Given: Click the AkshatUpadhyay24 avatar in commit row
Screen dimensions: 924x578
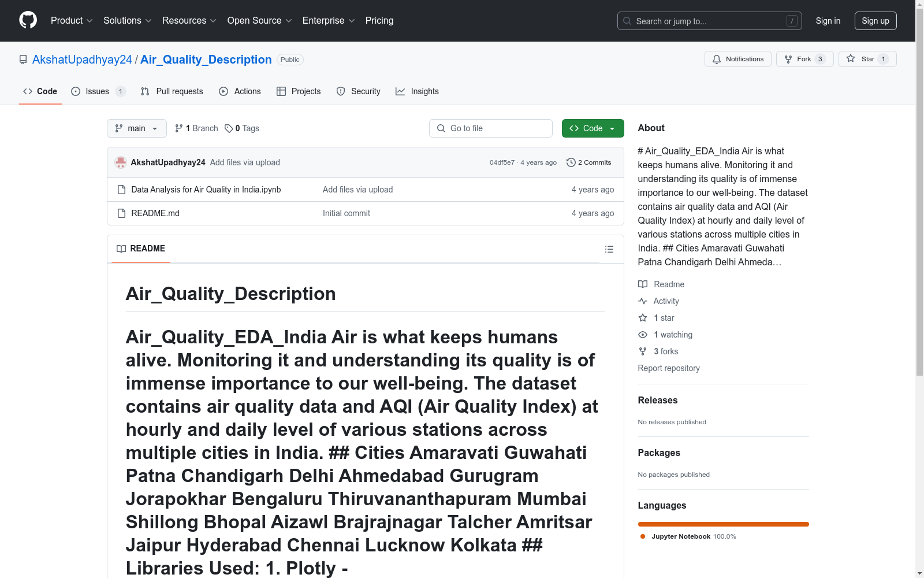Looking at the screenshot, I should point(121,162).
